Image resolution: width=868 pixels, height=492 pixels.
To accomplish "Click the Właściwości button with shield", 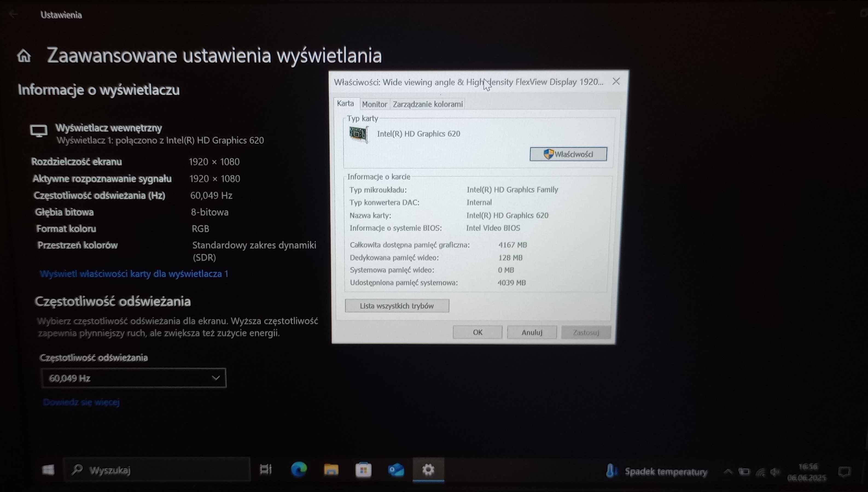I will point(568,154).
